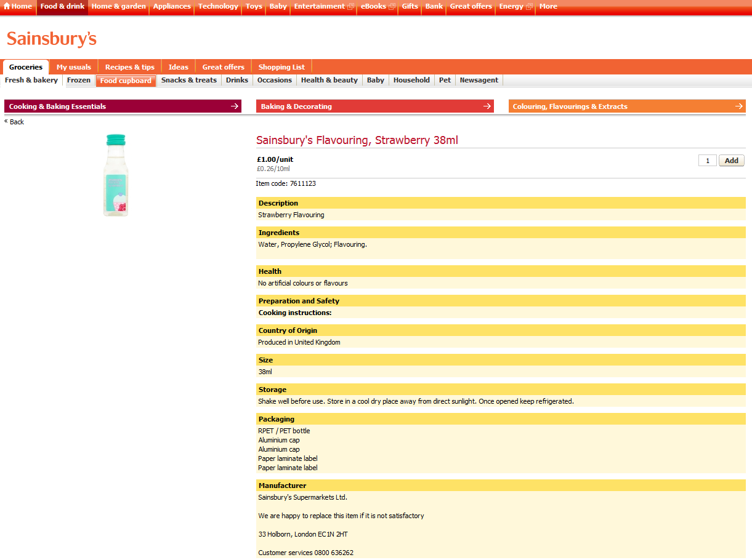Click the £1.00/unit price
The height and width of the screenshot is (560, 752).
click(275, 159)
